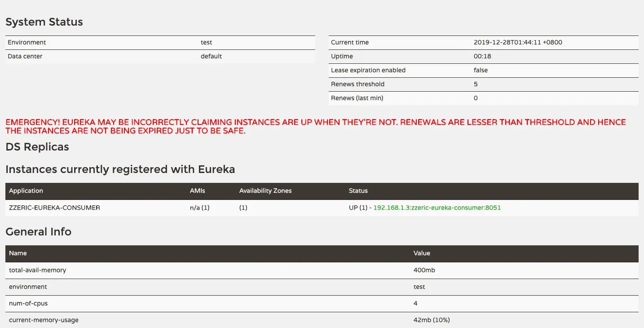Screen dimensions: 644x328
Task: Click the Environment label in System Status
Action: (x=27, y=42)
